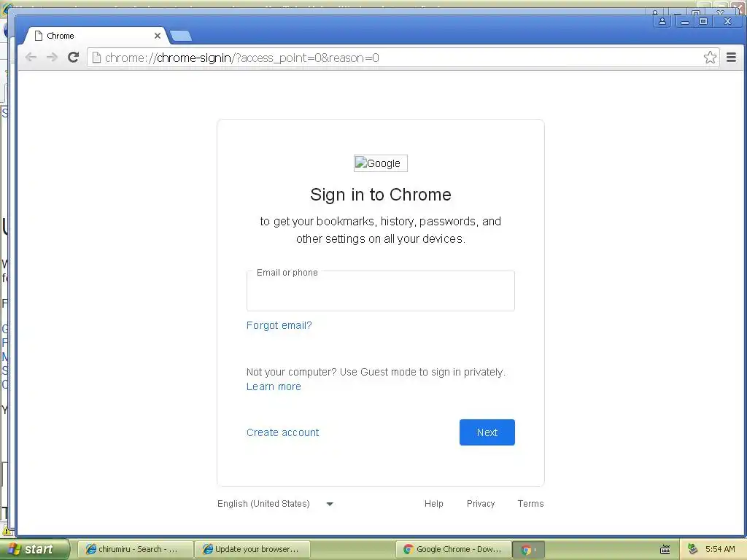The height and width of the screenshot is (560, 747).
Task: Focus the Email or phone field
Action: tap(381, 291)
